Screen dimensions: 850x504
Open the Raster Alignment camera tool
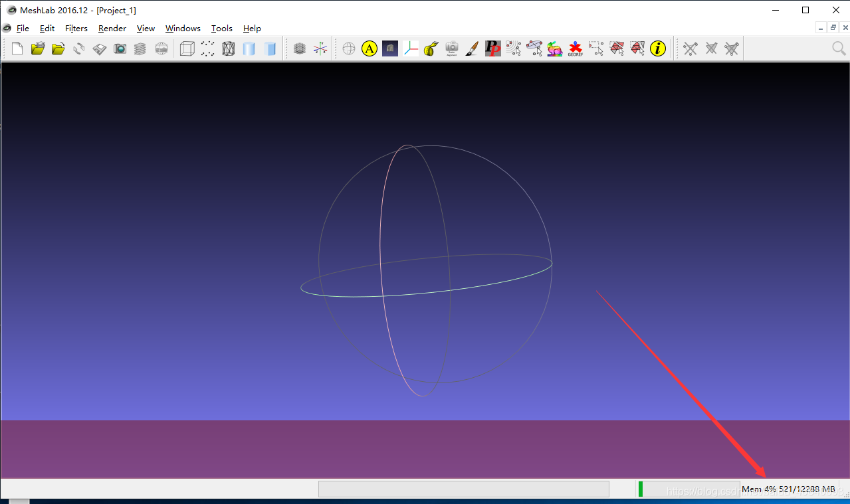coord(452,48)
